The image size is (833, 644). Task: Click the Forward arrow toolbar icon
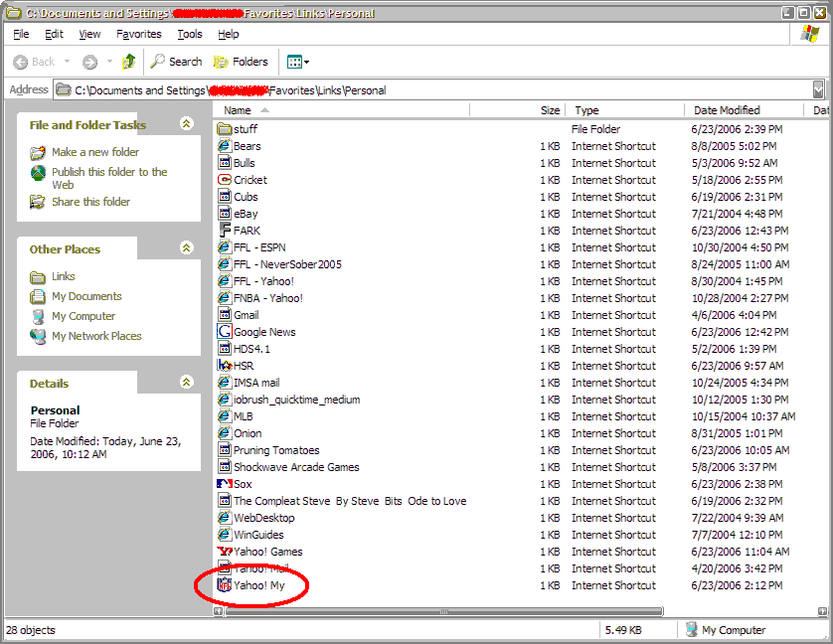[89, 63]
